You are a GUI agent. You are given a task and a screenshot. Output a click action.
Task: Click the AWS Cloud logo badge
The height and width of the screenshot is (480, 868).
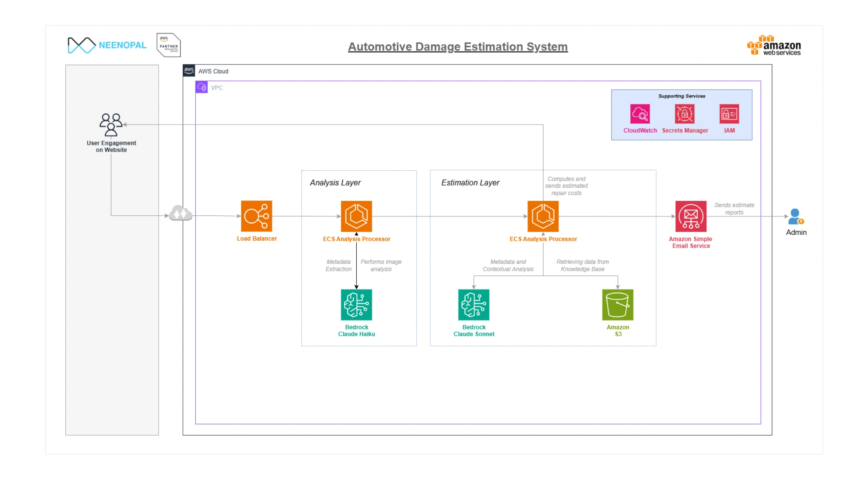(189, 70)
